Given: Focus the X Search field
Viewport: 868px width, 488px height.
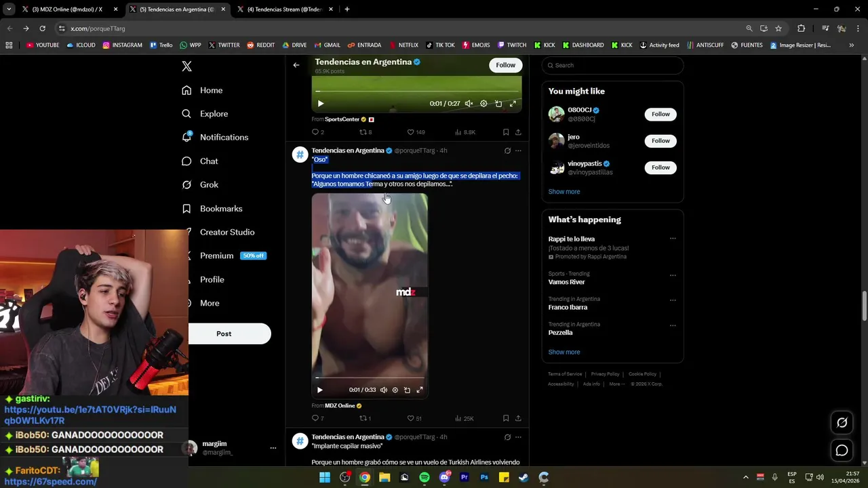Looking at the screenshot, I should point(612,65).
